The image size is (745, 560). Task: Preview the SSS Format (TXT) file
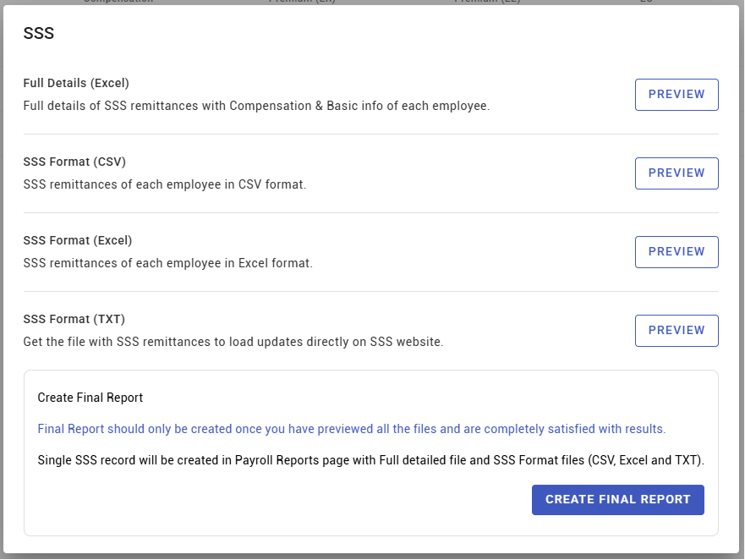coord(677,331)
